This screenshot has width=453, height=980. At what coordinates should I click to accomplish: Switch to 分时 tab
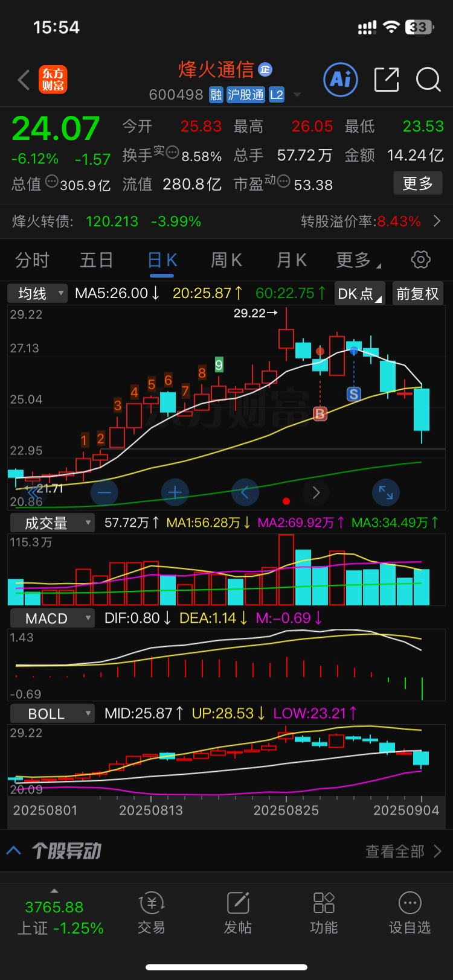click(33, 260)
